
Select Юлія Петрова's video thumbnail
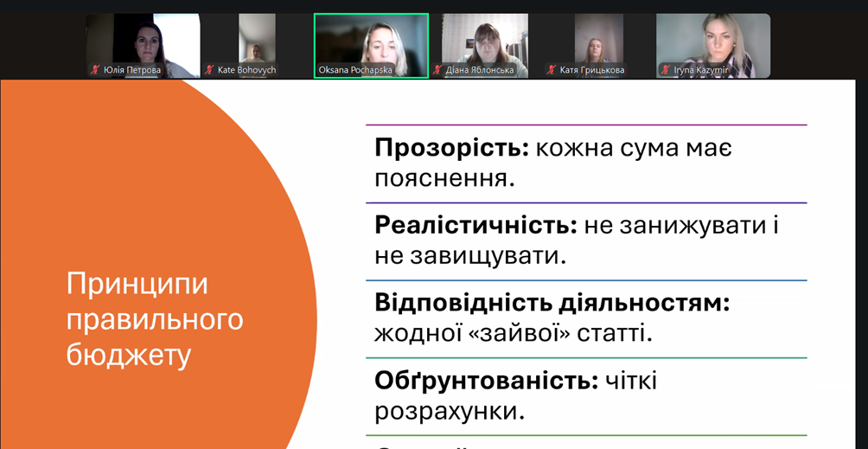click(143, 42)
